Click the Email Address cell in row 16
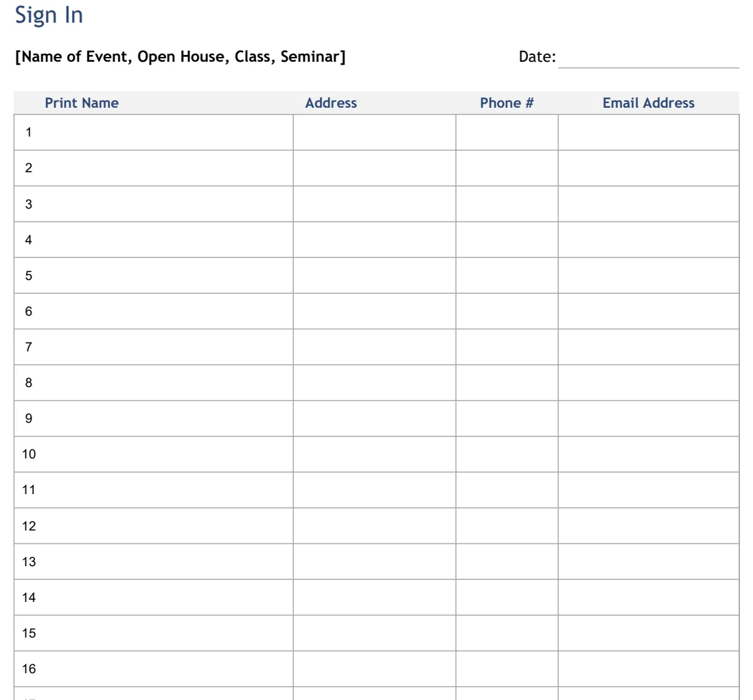753x700 pixels. click(x=648, y=669)
